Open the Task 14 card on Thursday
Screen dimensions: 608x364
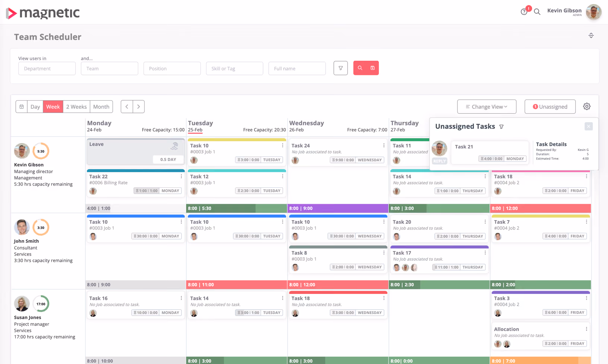click(x=440, y=183)
